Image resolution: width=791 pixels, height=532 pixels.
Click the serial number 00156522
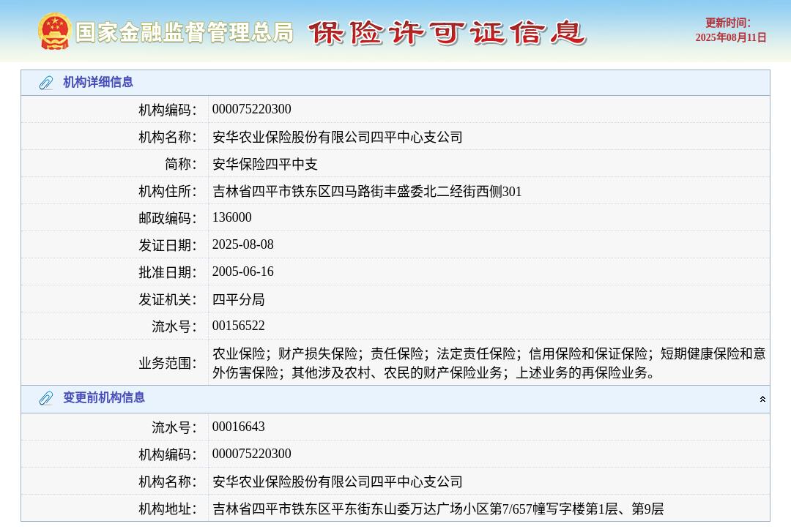[238, 326]
